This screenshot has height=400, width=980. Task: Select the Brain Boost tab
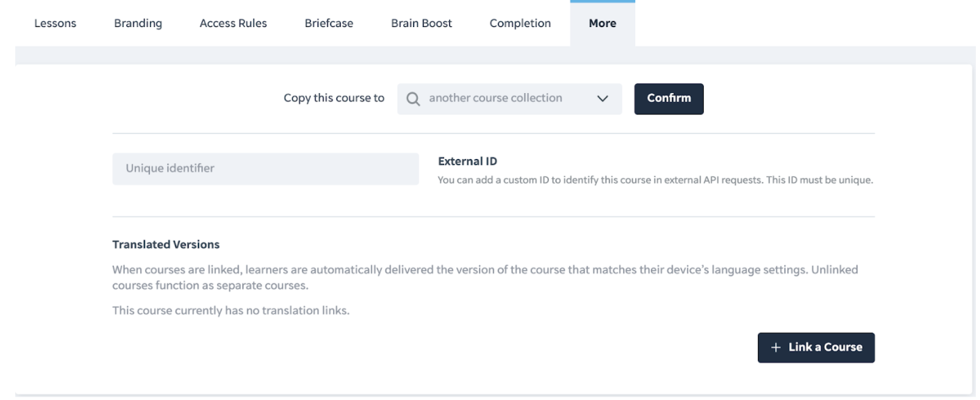pyautogui.click(x=421, y=23)
